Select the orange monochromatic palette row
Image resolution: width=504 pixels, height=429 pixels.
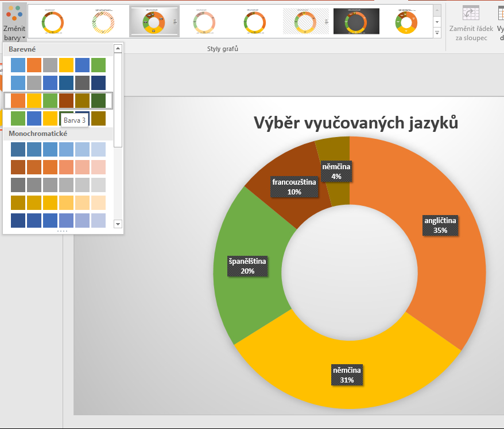58,167
